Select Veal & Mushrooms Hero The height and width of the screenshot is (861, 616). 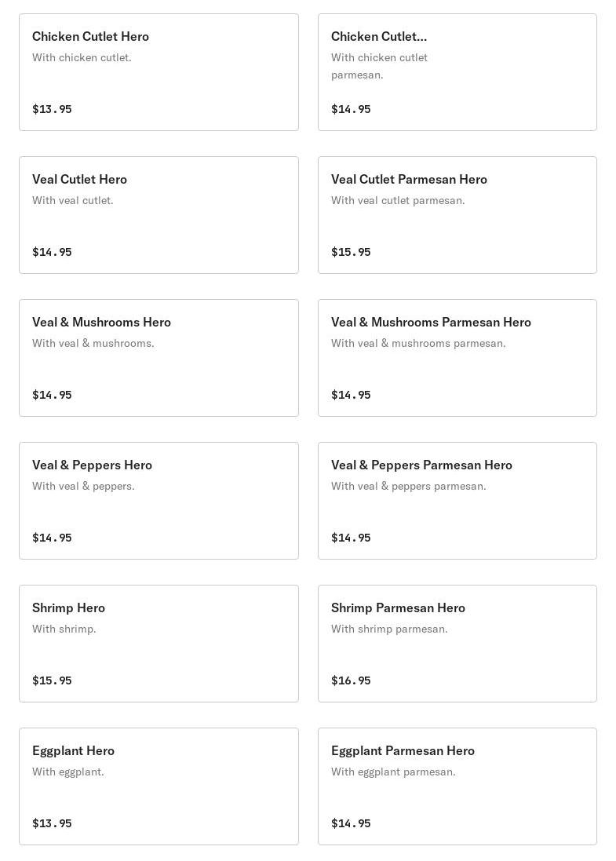pyautogui.click(x=159, y=358)
